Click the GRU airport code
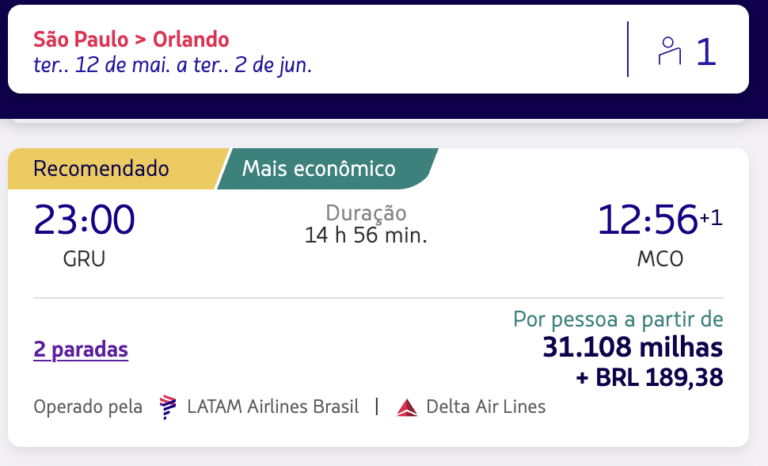The height and width of the screenshot is (466, 768). (84, 259)
